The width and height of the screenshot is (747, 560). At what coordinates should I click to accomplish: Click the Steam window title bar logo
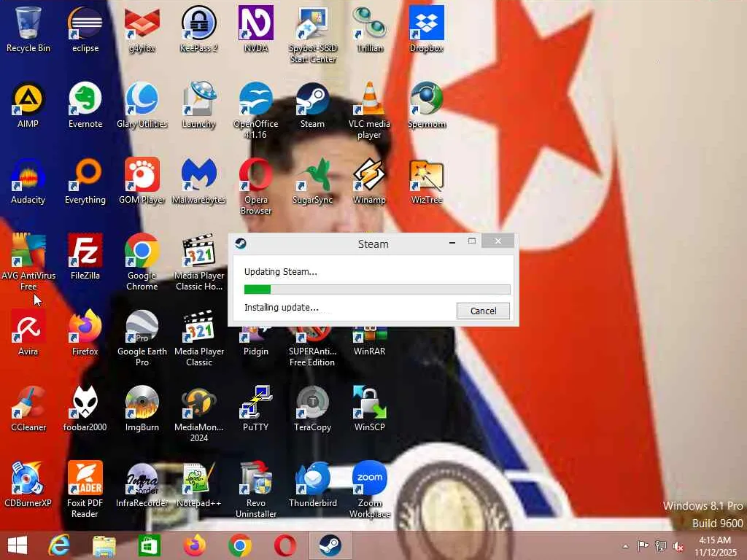coord(241,244)
